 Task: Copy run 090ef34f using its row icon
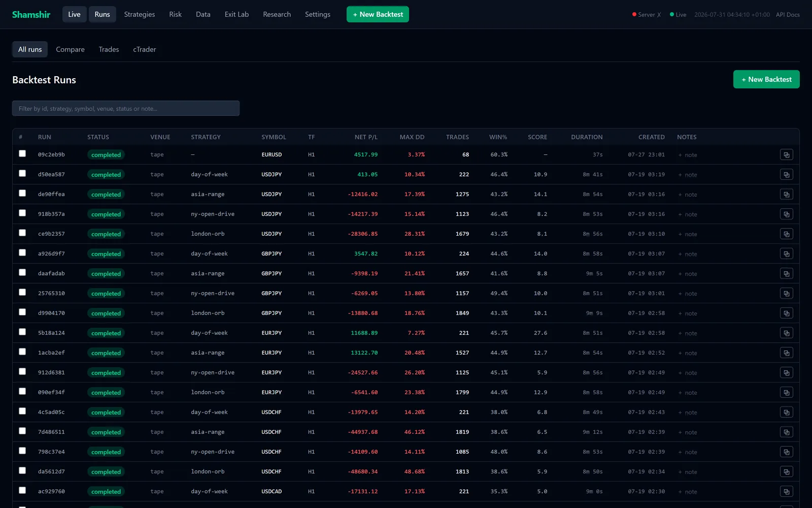point(786,392)
